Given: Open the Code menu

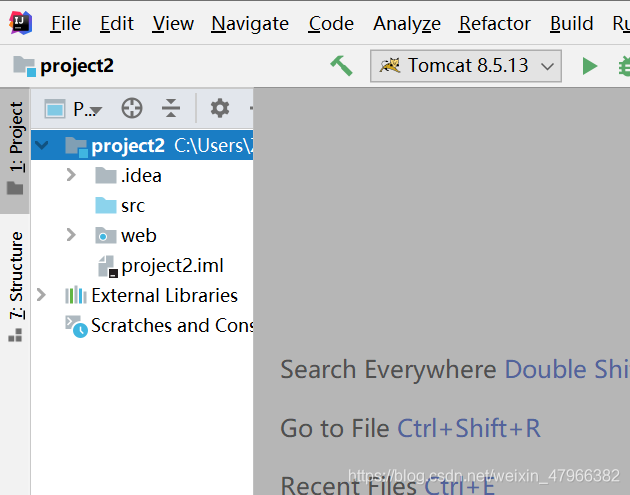Looking at the screenshot, I should pyautogui.click(x=331, y=24).
